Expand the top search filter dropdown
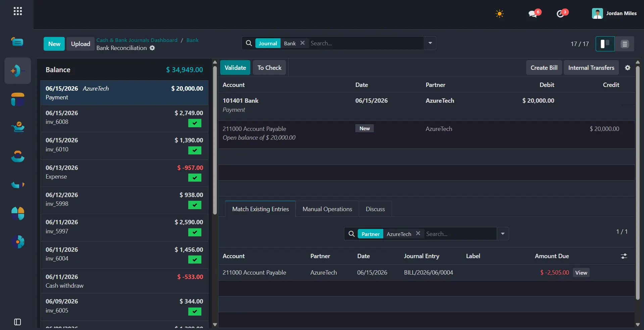 point(430,43)
